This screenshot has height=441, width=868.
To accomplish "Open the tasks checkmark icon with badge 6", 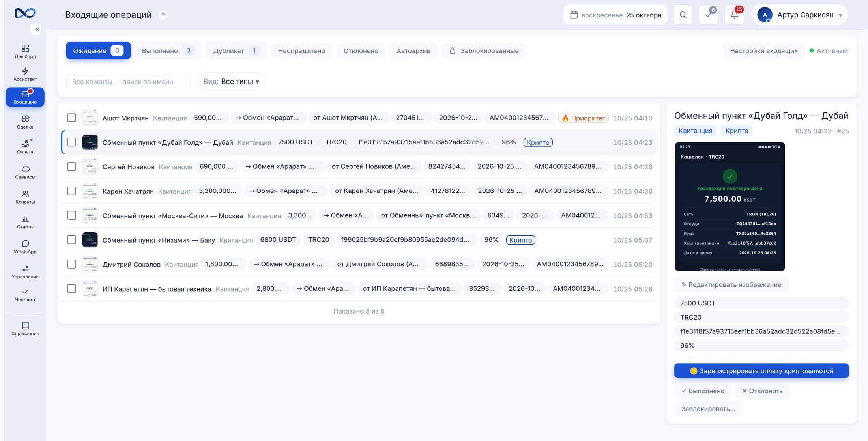I will tap(709, 15).
